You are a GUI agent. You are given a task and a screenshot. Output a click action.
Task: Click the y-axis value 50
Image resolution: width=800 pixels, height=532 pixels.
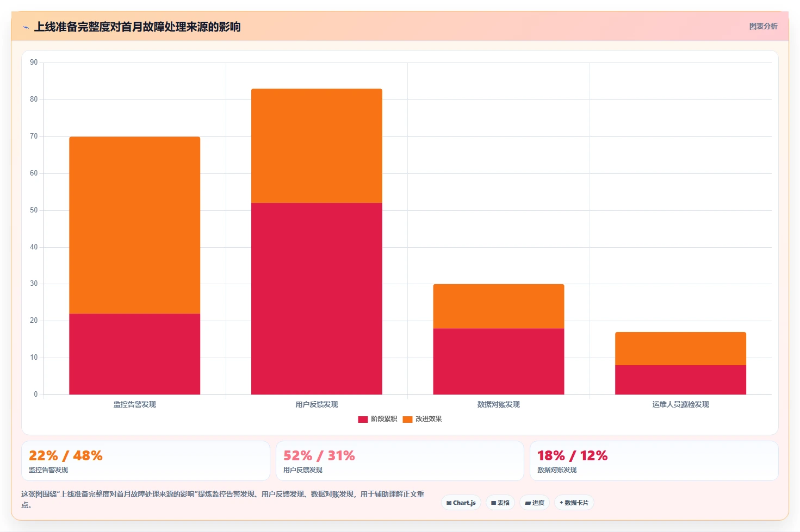pyautogui.click(x=34, y=210)
